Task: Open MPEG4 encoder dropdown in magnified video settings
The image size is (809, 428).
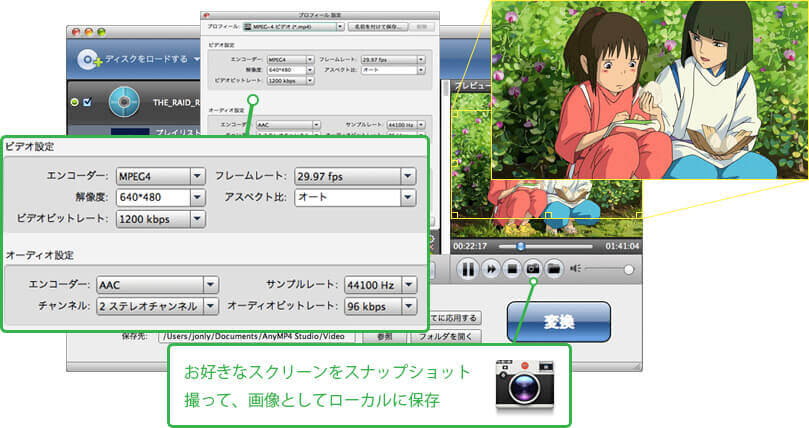Action: pyautogui.click(x=160, y=176)
